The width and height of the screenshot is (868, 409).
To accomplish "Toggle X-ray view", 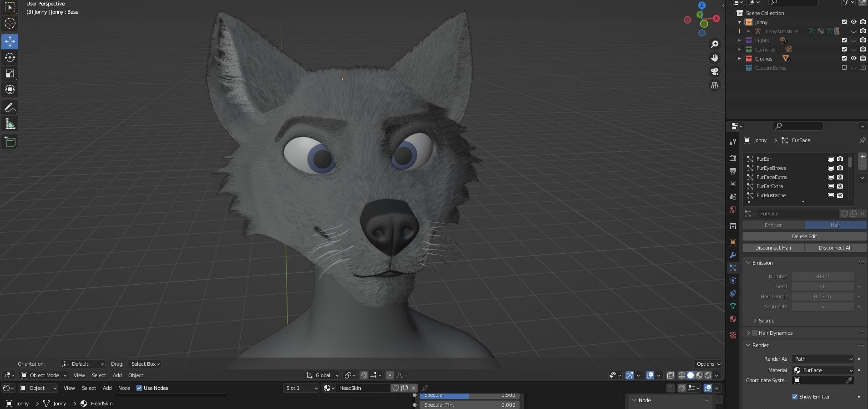I will pyautogui.click(x=670, y=375).
